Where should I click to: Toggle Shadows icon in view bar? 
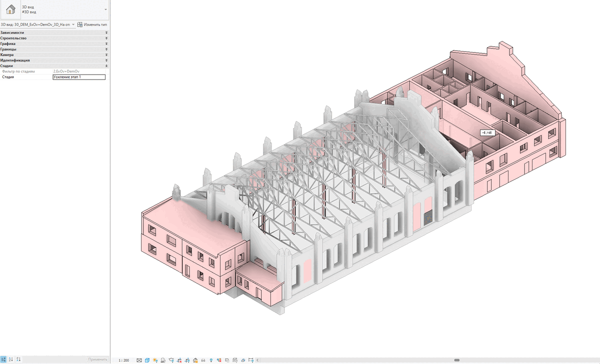click(x=163, y=360)
